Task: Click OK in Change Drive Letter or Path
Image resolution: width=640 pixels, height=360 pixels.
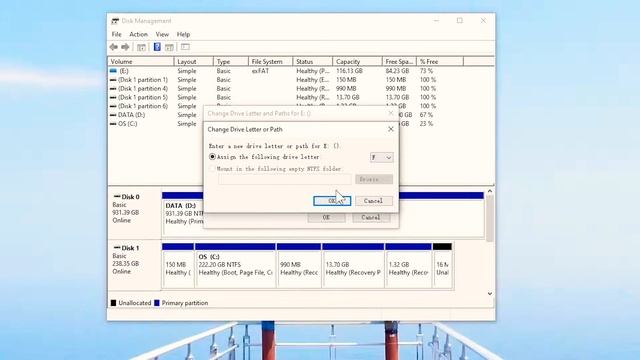Action: tap(332, 201)
